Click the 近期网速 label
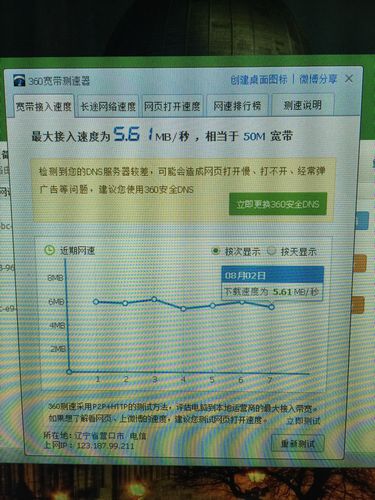The height and width of the screenshot is (500, 375). tap(77, 250)
